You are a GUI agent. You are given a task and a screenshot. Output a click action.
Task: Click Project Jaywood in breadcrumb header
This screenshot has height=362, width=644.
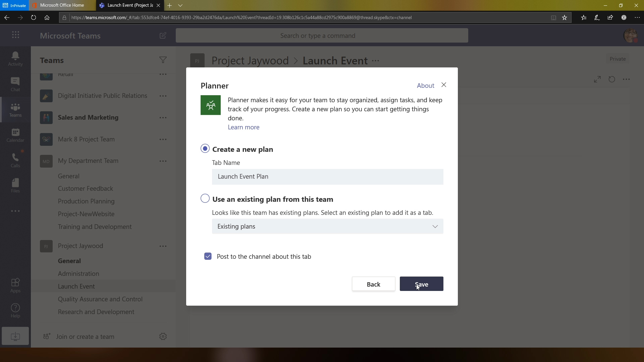tap(250, 61)
